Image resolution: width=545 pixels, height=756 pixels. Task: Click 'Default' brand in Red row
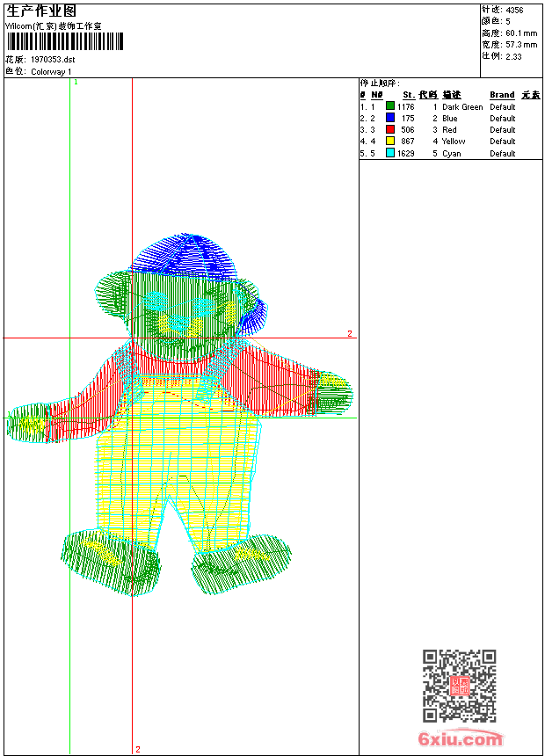(503, 130)
